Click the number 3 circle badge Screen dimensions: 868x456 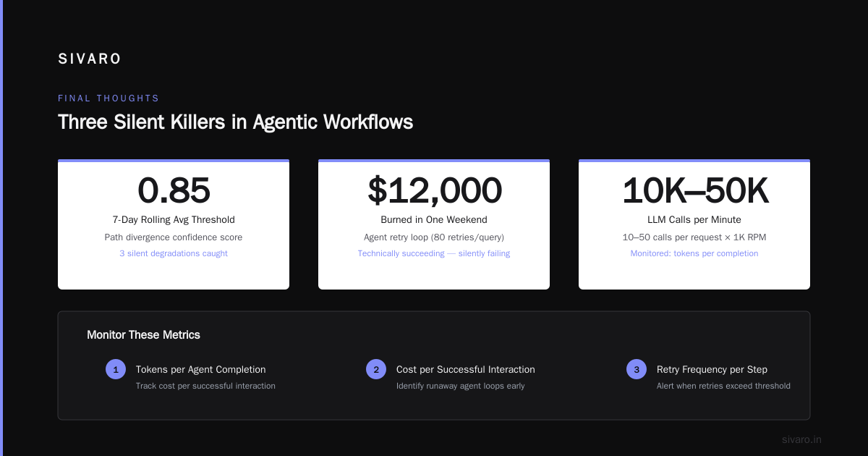[637, 369]
